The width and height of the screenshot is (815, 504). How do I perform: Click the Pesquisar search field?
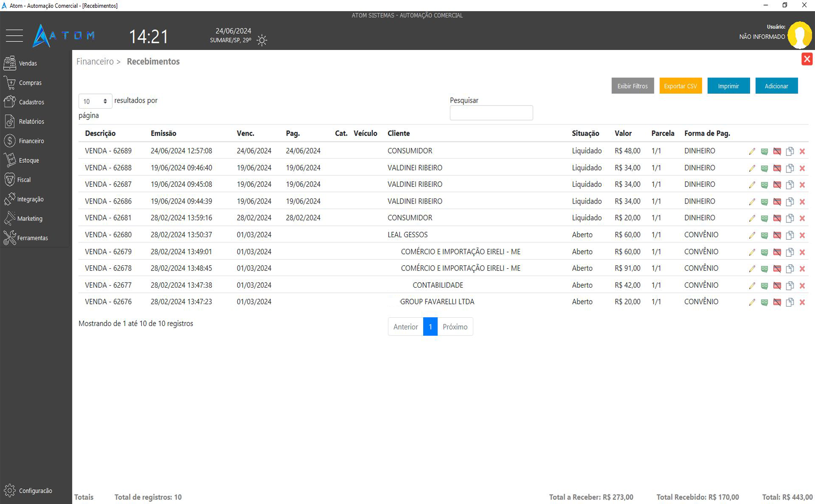click(x=491, y=113)
